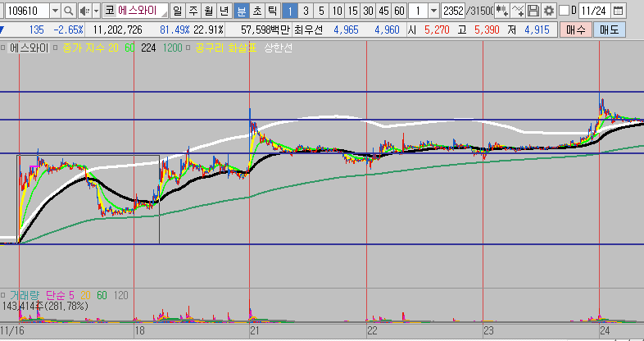The image size is (644, 341).
Task: Click the 120 volume average legend label
Action: coord(120,295)
